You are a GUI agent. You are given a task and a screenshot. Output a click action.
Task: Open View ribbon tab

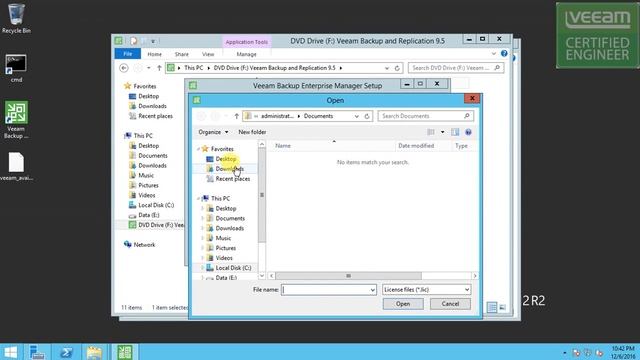[x=208, y=54]
